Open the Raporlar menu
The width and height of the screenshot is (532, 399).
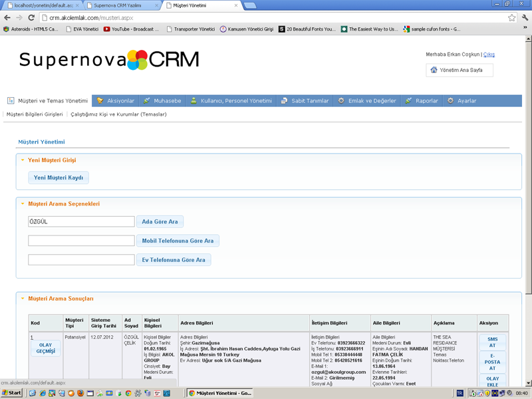(x=422, y=101)
